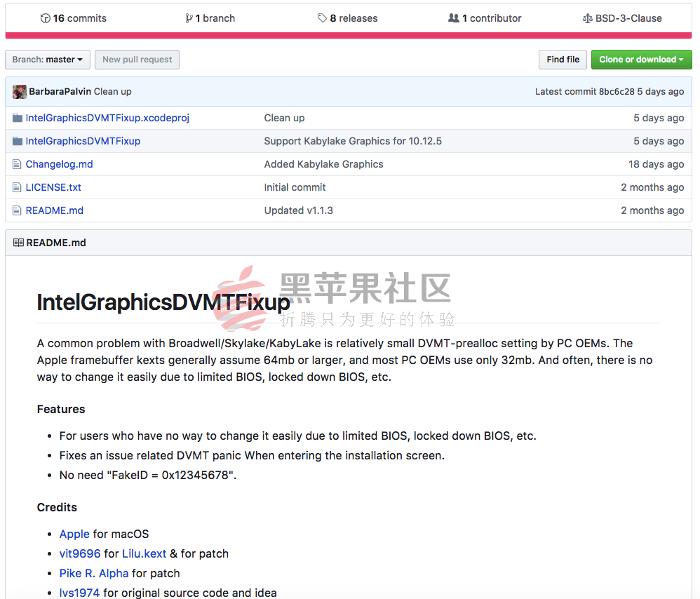Open the Changelog.md file
The image size is (700, 599).
[60, 164]
